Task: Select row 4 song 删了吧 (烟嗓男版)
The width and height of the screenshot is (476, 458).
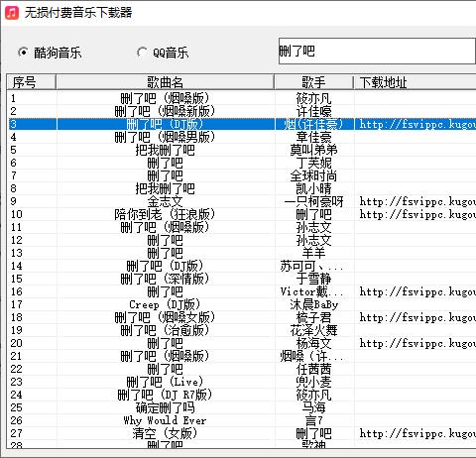Action: click(x=165, y=137)
